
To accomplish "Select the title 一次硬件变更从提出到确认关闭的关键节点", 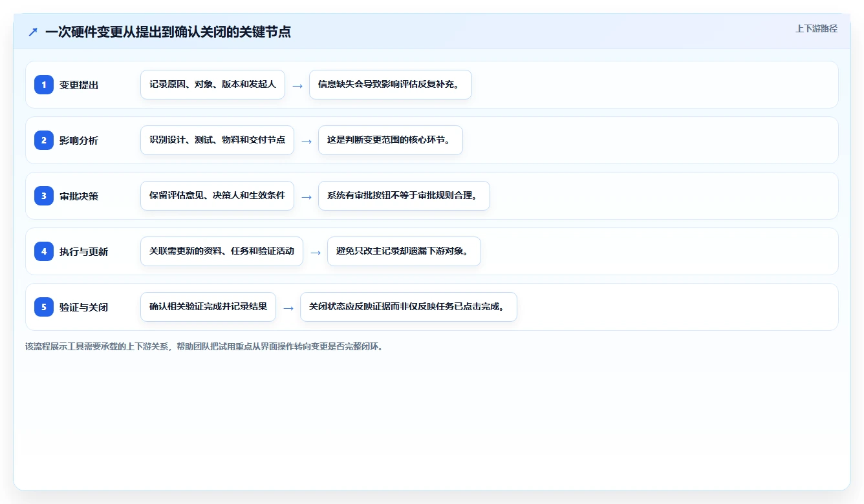I will coord(168,32).
